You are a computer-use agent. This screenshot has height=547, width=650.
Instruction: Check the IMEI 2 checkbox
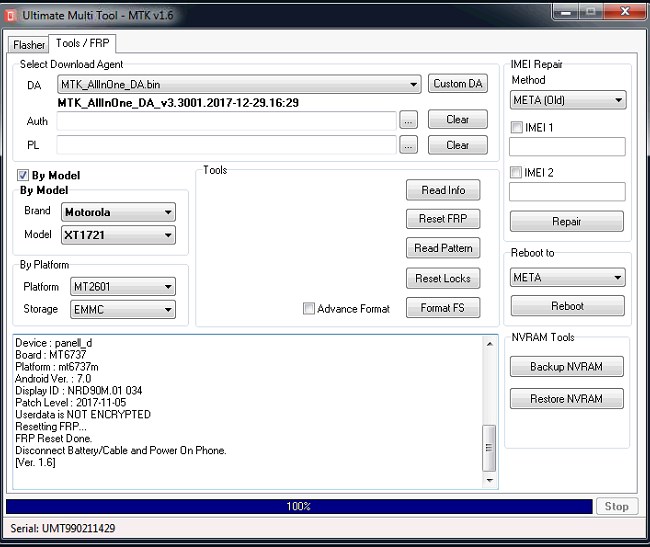tap(516, 172)
